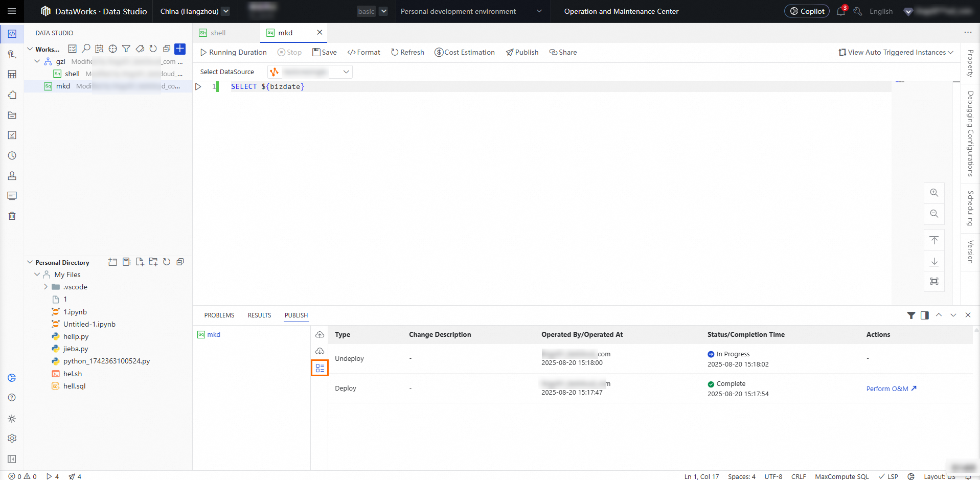Click the Running Duration button
This screenshot has height=480, width=980.
(x=234, y=52)
